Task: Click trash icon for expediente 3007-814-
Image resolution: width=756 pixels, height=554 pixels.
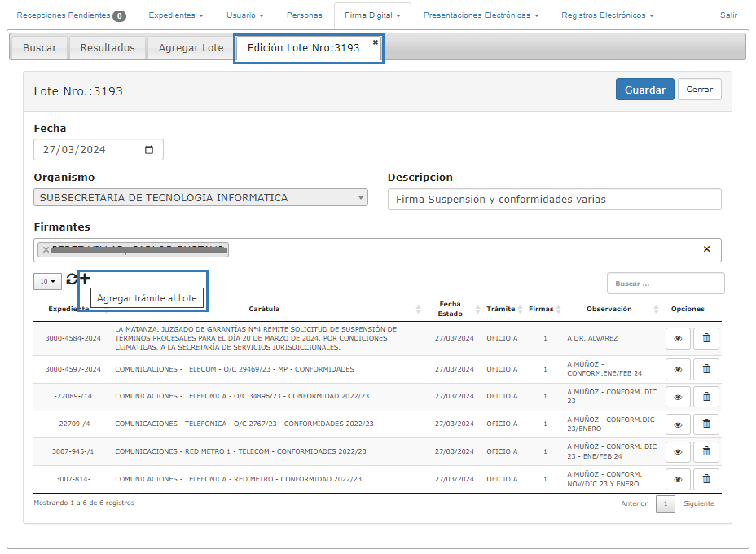Action: (x=705, y=480)
